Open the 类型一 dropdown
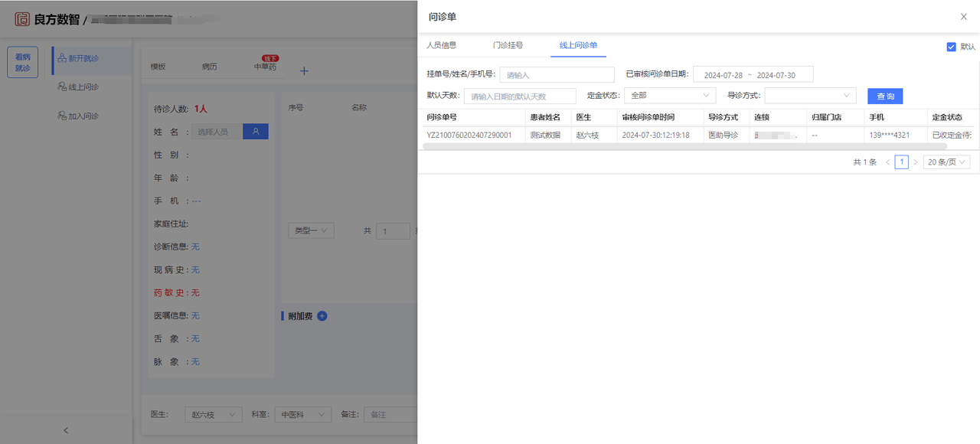 click(311, 230)
